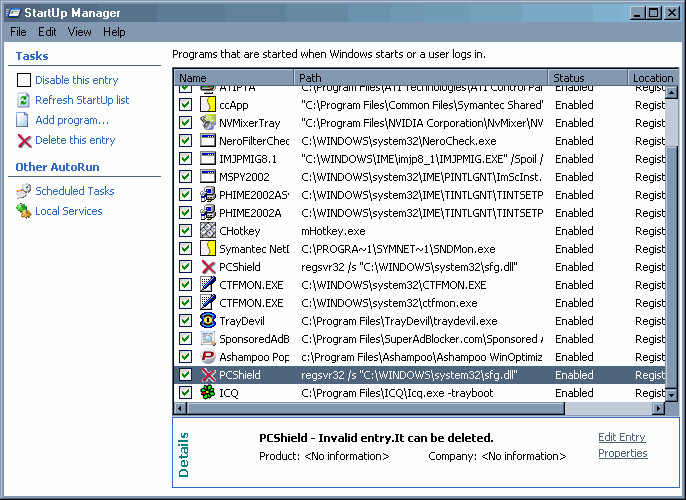
Task: Click the ICQ flower icon
Action: coord(208,392)
